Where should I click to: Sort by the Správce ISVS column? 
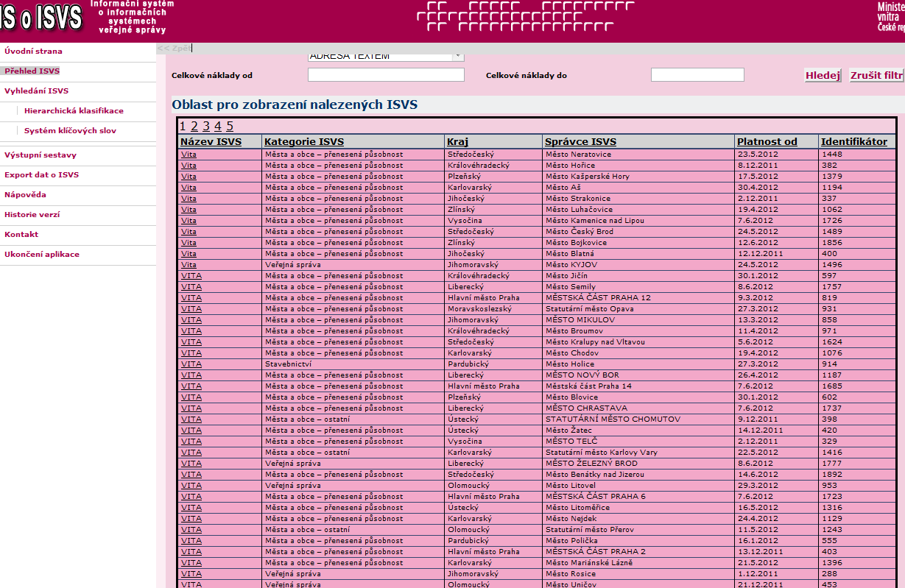581,142
